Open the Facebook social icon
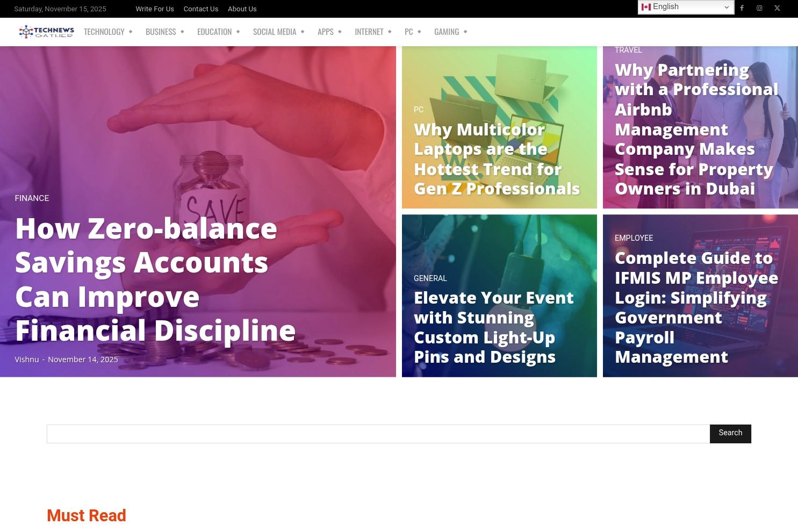This screenshot has height=532, width=798. 742,8
